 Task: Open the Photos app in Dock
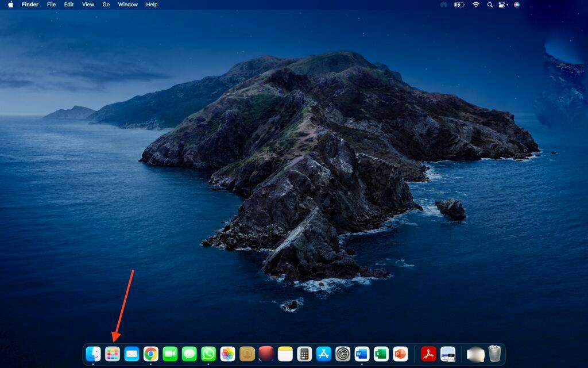(x=227, y=354)
